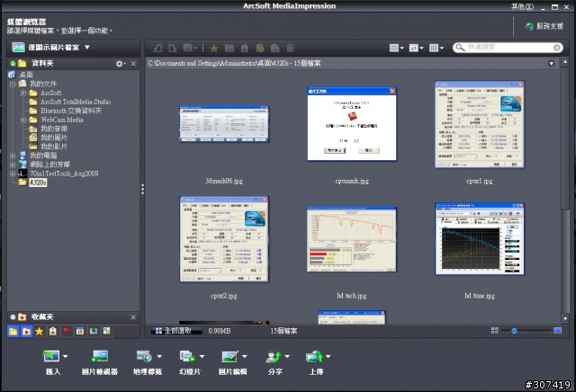
Task: Select the cpumark.jpg thumbnail
Action: tap(352, 124)
